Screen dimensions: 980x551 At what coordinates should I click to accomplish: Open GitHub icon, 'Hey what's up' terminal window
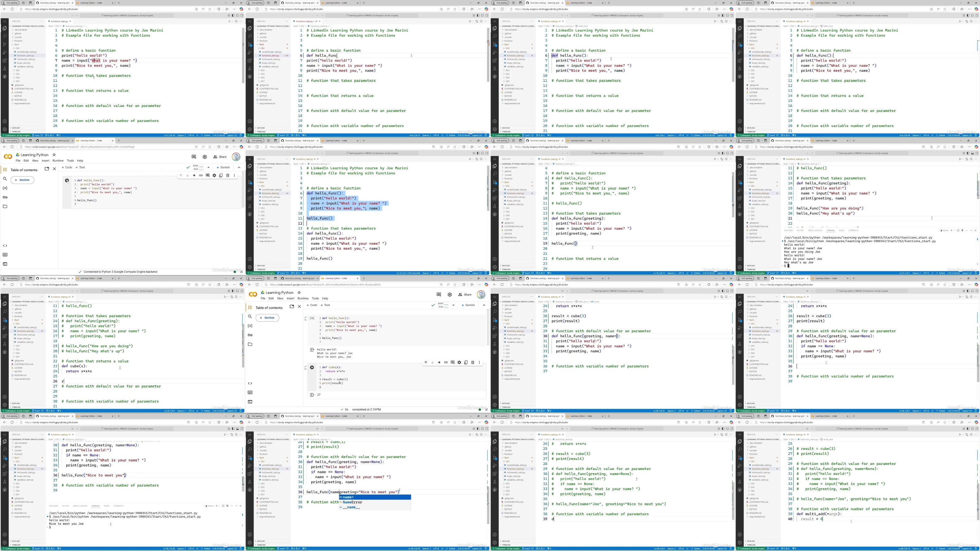(x=740, y=214)
